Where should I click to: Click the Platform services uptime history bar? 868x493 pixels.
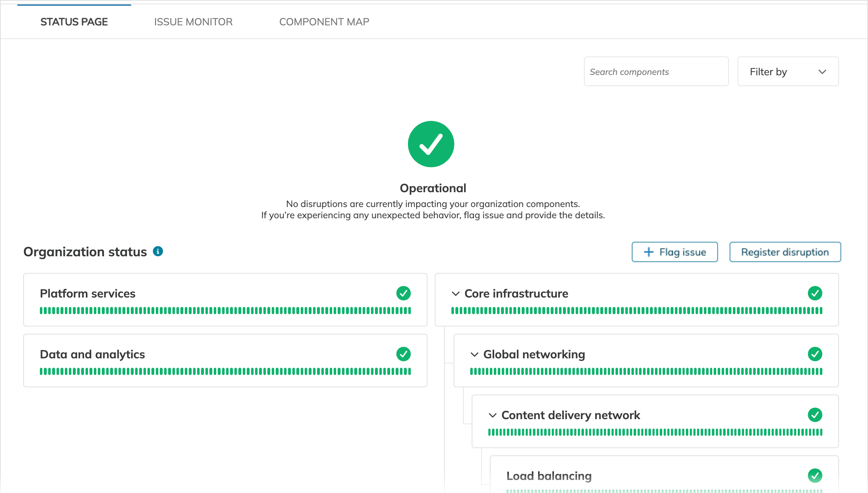(225, 311)
